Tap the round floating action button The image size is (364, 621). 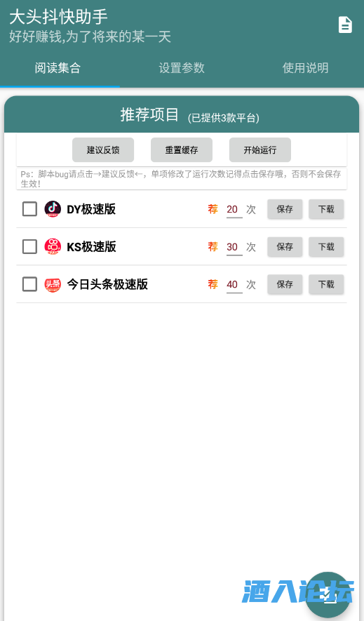pyautogui.click(x=328, y=595)
